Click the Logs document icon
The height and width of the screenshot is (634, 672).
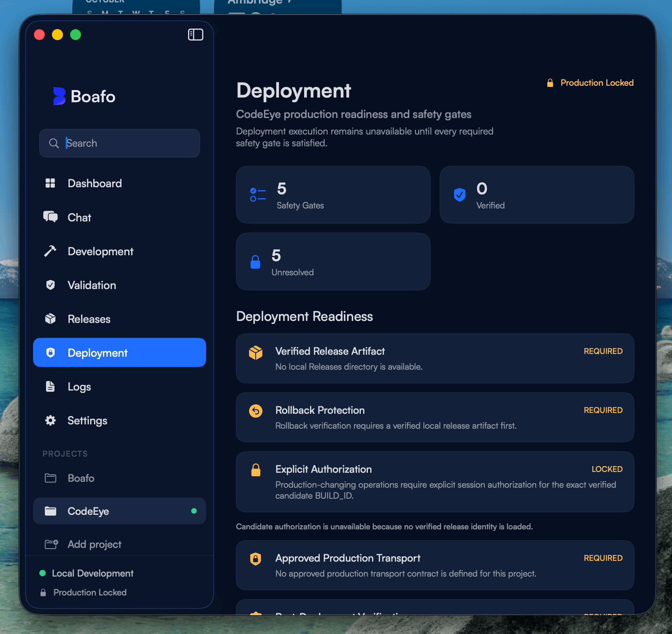pyautogui.click(x=50, y=386)
